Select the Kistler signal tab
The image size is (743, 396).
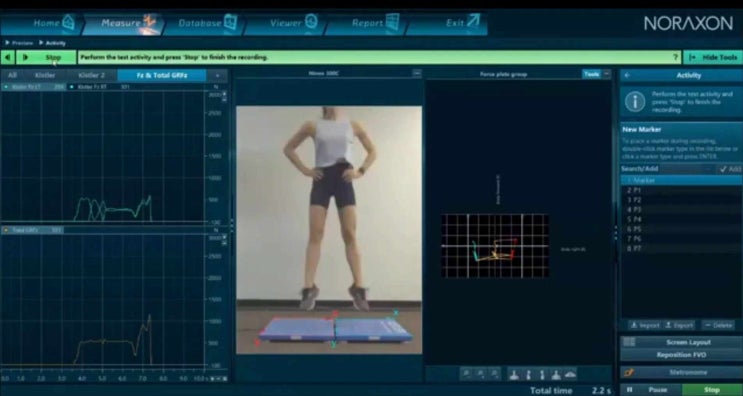(x=45, y=75)
